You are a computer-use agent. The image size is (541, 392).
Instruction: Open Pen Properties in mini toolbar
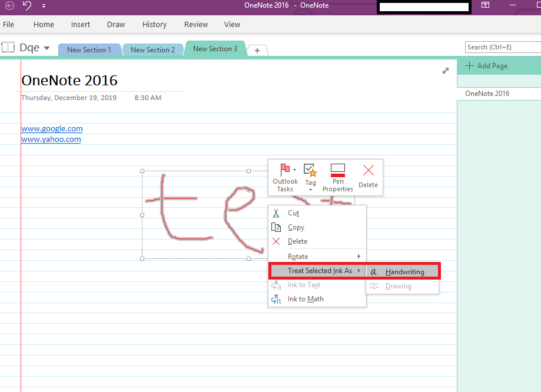click(338, 178)
